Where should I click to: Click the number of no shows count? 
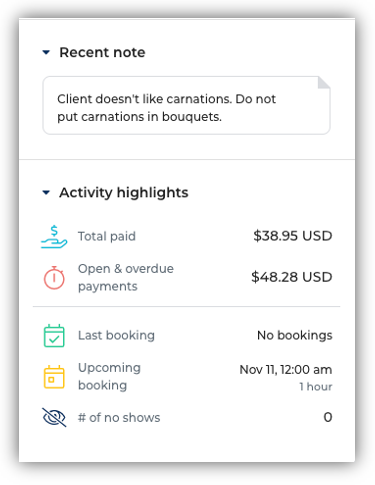(328, 417)
